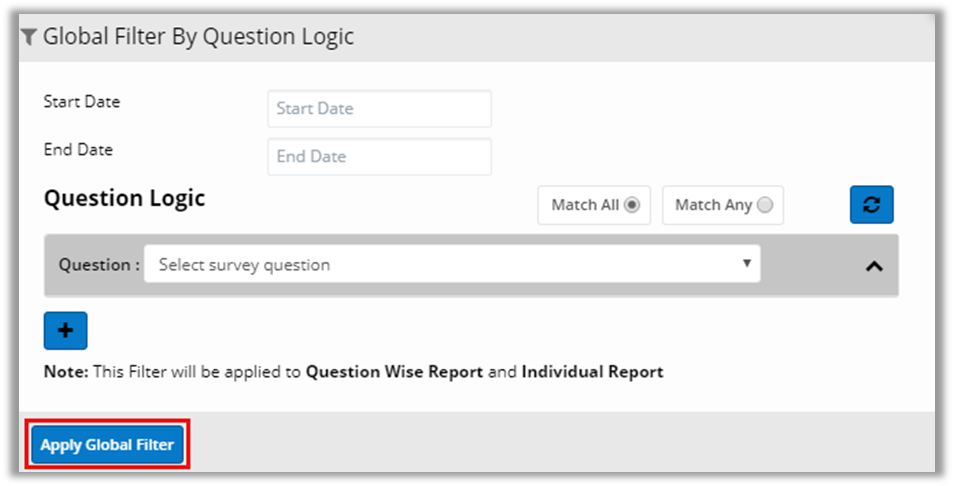Add a new question with plus button
The image size is (954, 486).
click(x=66, y=331)
